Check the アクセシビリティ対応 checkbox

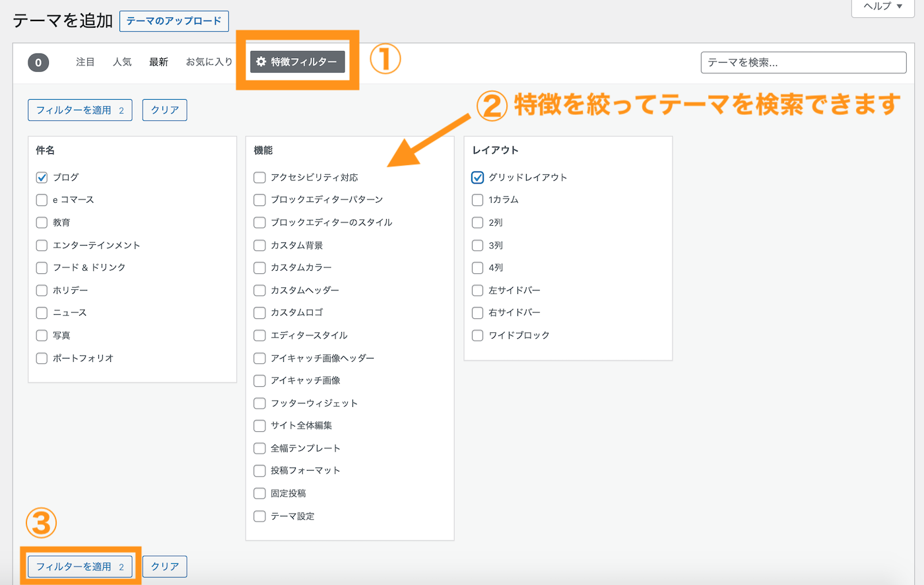pyautogui.click(x=260, y=178)
